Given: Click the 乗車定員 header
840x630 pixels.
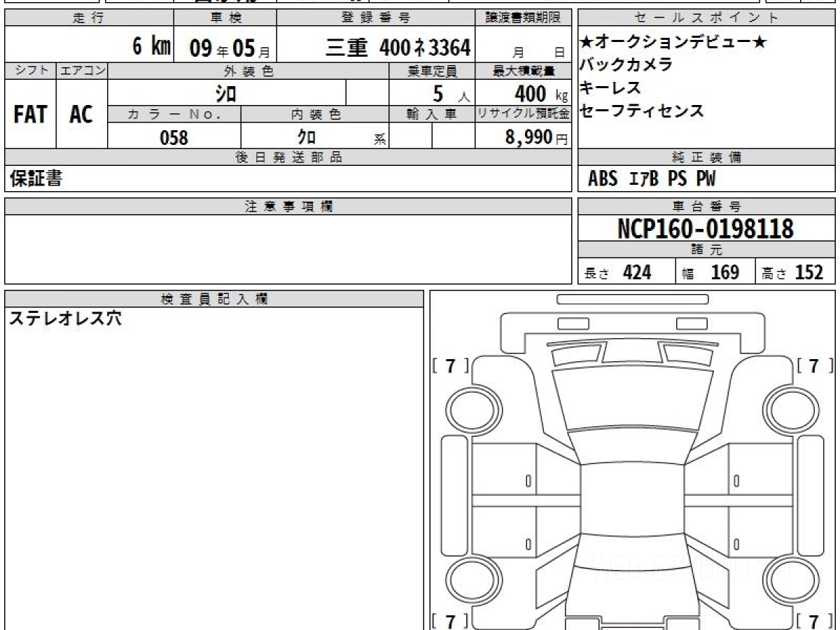Looking at the screenshot, I should (432, 71).
